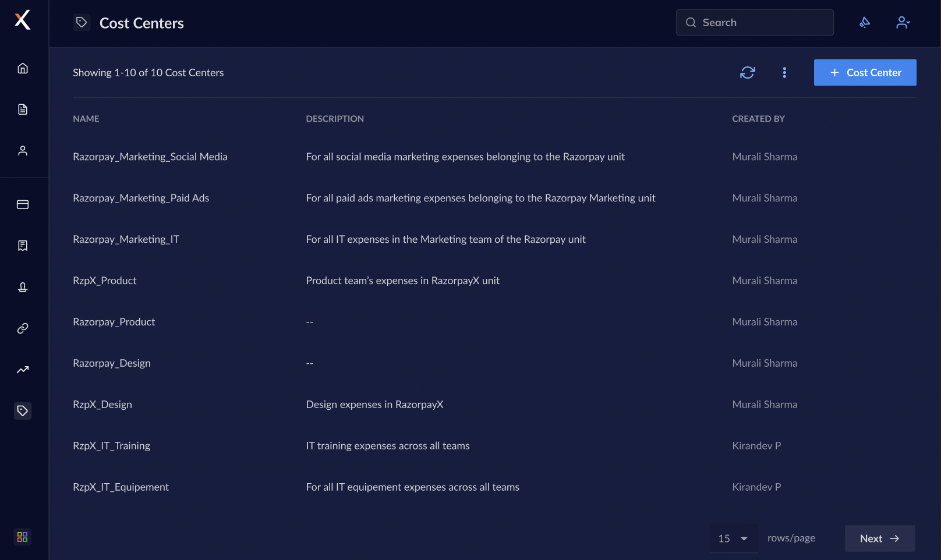The image size is (941, 560).
Task: Open the receipt invoice icon in sidebar
Action: (23, 246)
